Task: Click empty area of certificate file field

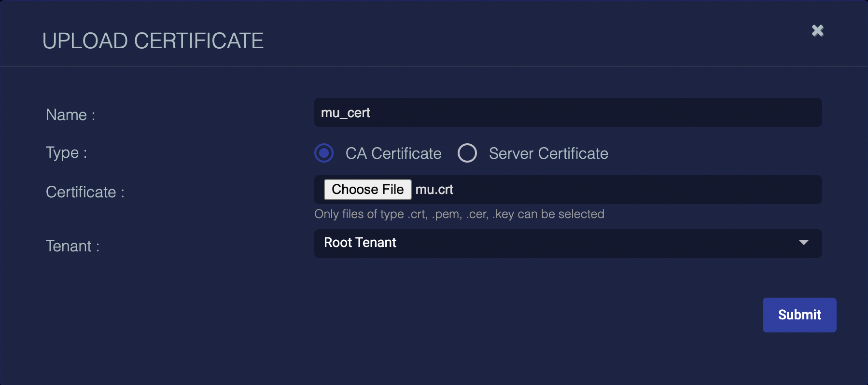Action: (628, 190)
